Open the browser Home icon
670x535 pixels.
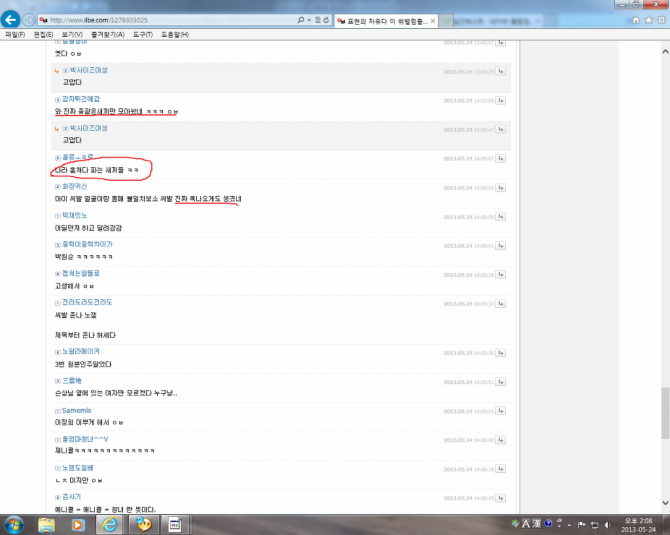[636, 20]
